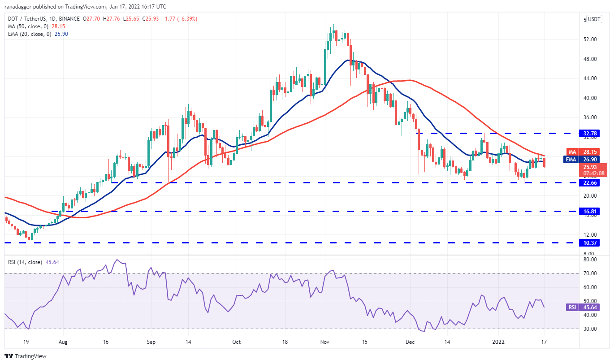Click the 12.00 price axis label

590,235
